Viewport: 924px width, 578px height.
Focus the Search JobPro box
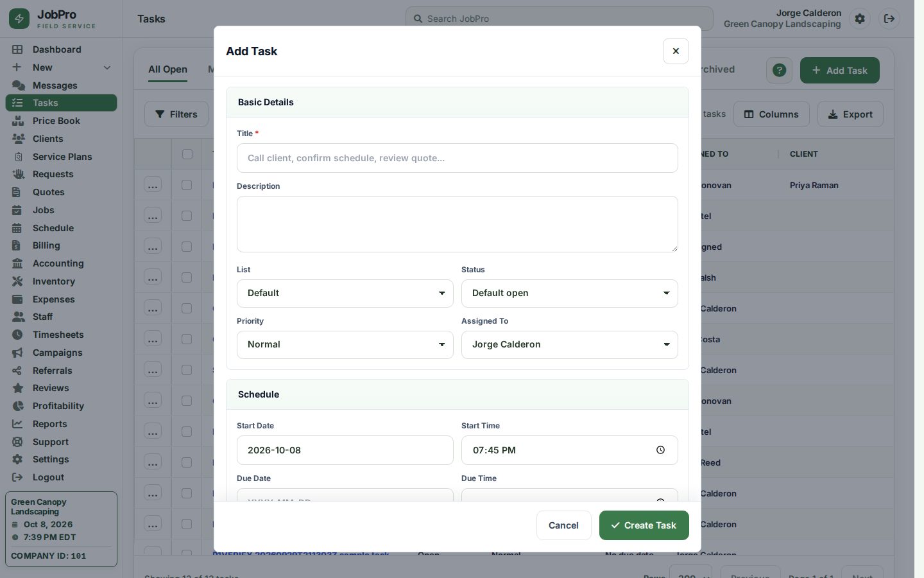[x=560, y=19]
